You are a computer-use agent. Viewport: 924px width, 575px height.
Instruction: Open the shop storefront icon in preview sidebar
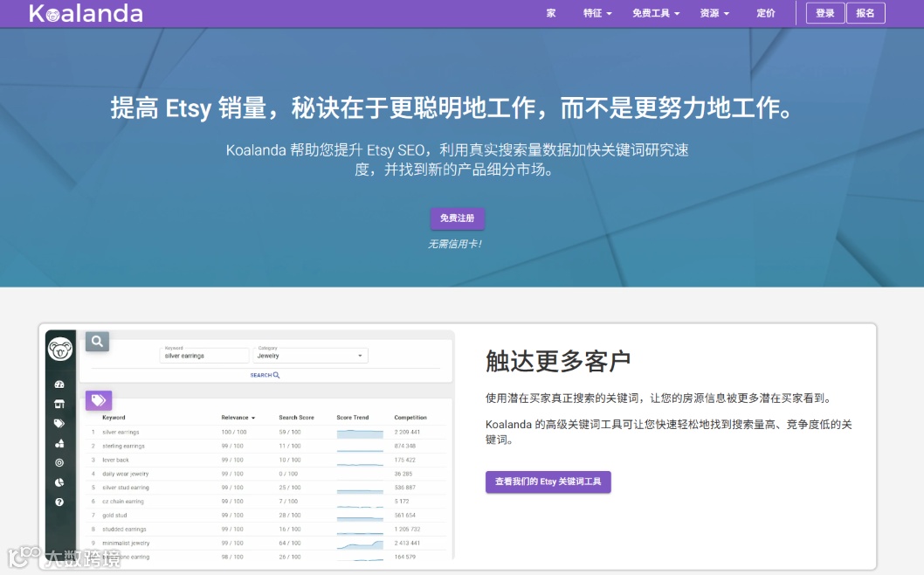(x=59, y=404)
